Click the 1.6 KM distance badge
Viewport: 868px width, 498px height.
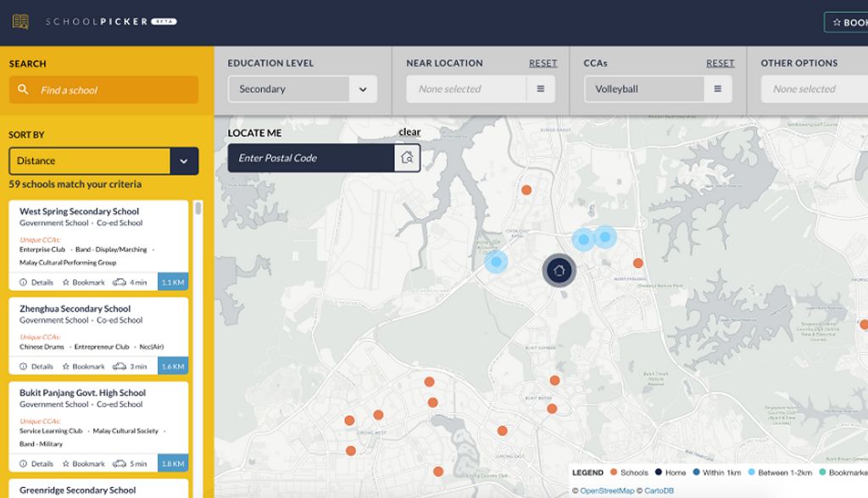coord(173,367)
